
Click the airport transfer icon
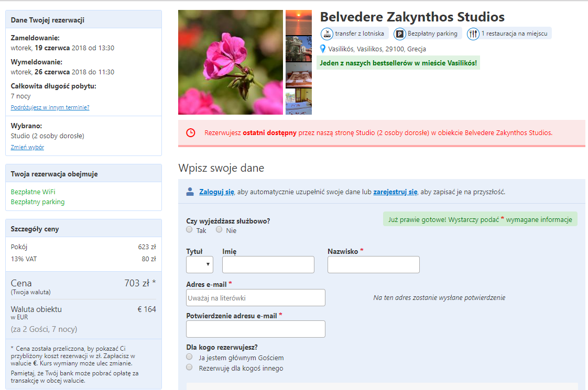[x=326, y=33]
